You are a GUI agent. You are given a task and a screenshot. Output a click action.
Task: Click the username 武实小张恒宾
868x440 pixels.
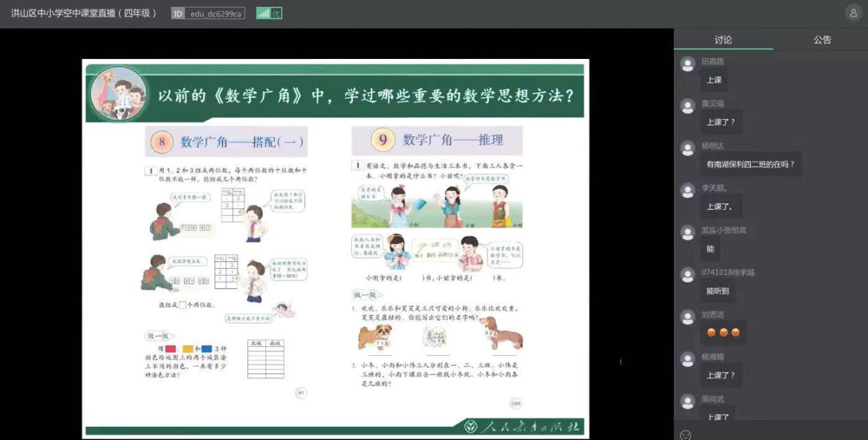point(724,230)
